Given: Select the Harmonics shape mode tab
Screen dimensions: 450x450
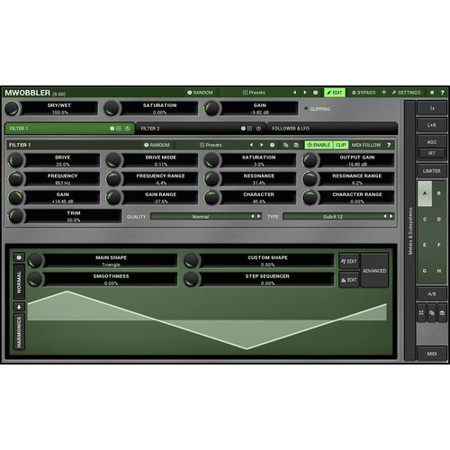Looking at the screenshot, I should 19,332.
